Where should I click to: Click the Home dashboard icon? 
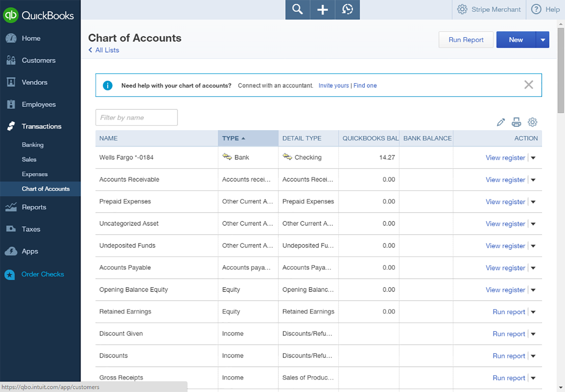[11, 38]
